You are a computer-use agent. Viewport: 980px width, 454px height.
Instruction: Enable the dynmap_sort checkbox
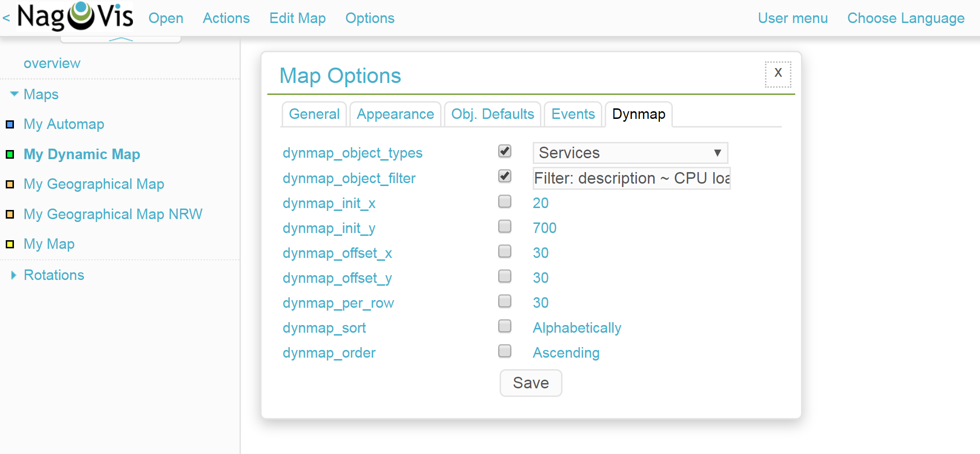504,326
